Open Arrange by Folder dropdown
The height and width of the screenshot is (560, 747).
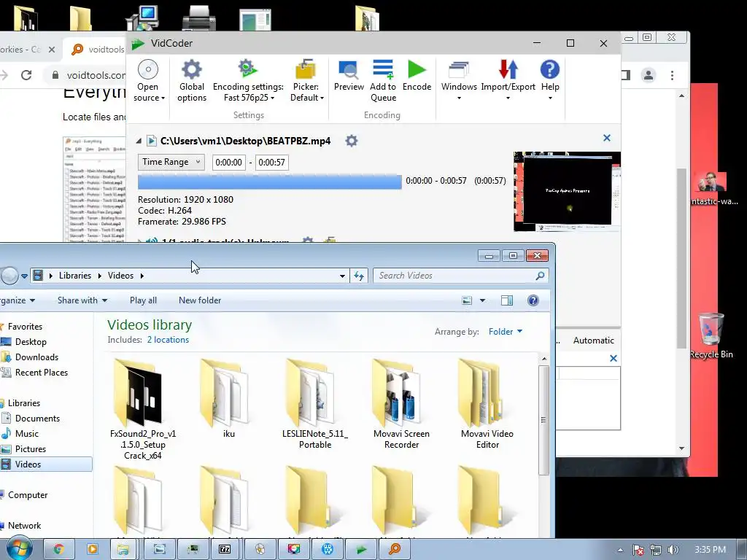point(505,332)
